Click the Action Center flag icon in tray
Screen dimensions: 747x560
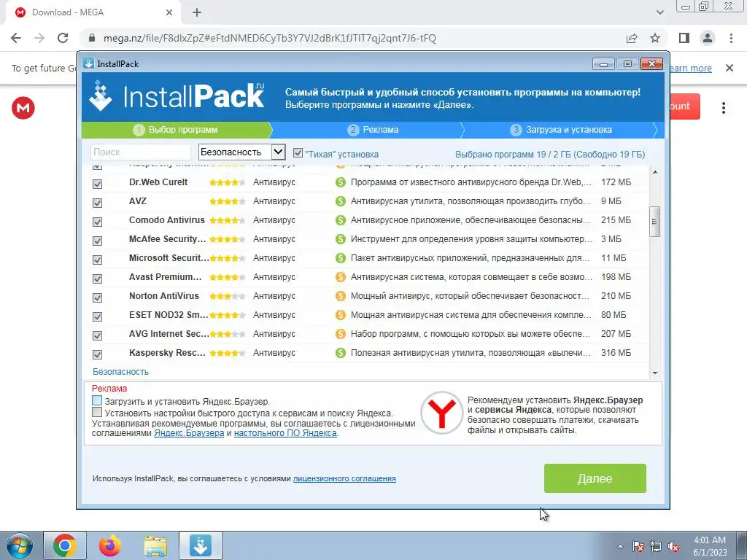pos(638,547)
